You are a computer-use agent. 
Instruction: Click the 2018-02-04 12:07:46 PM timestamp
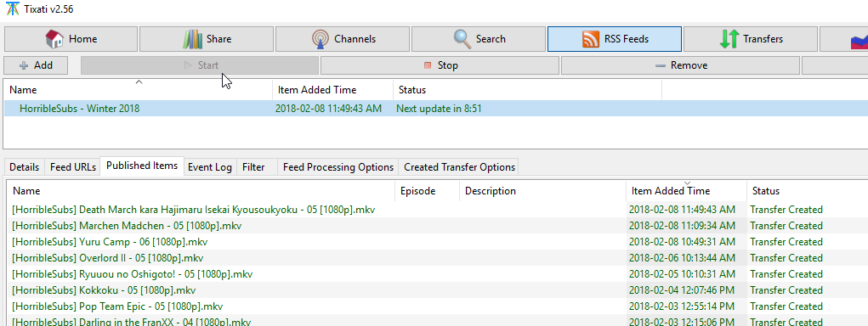tap(682, 290)
